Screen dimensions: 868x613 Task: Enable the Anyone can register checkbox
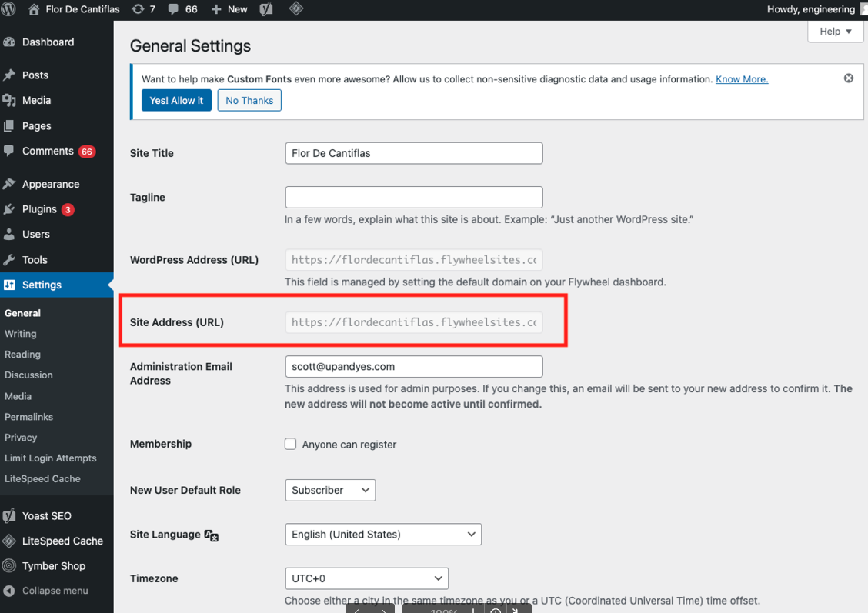[x=291, y=444]
